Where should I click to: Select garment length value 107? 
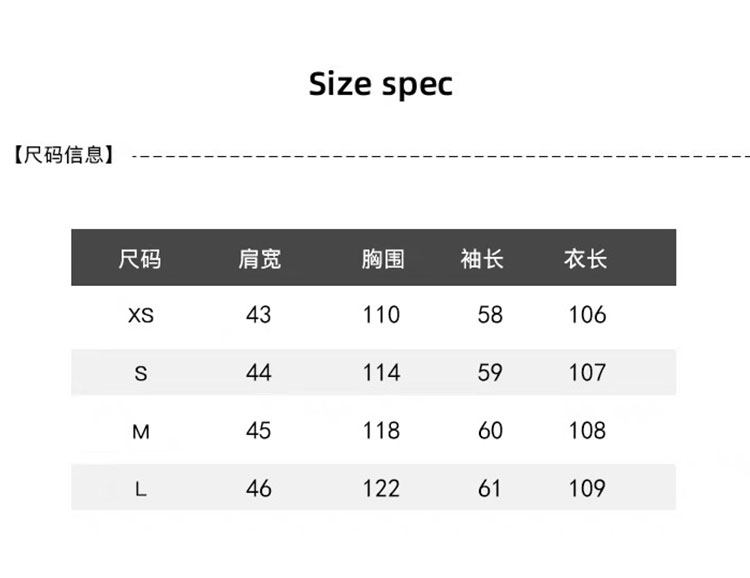tap(587, 373)
